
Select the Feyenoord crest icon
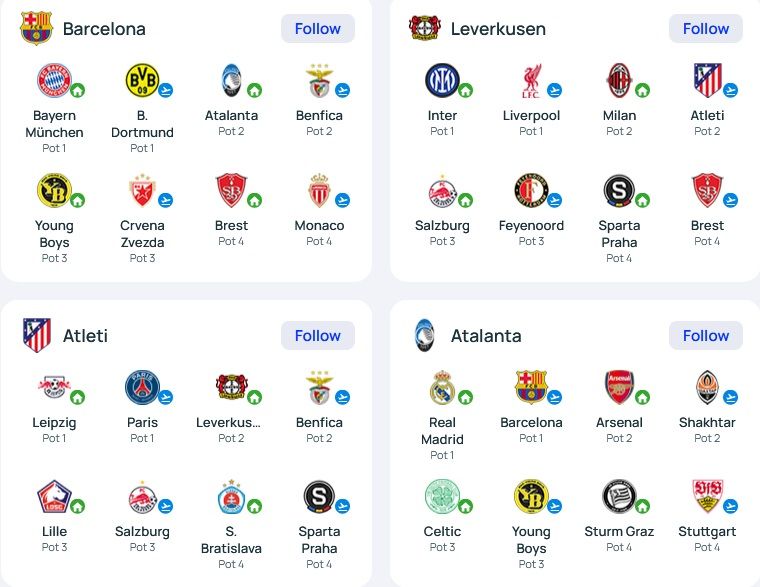click(x=531, y=190)
